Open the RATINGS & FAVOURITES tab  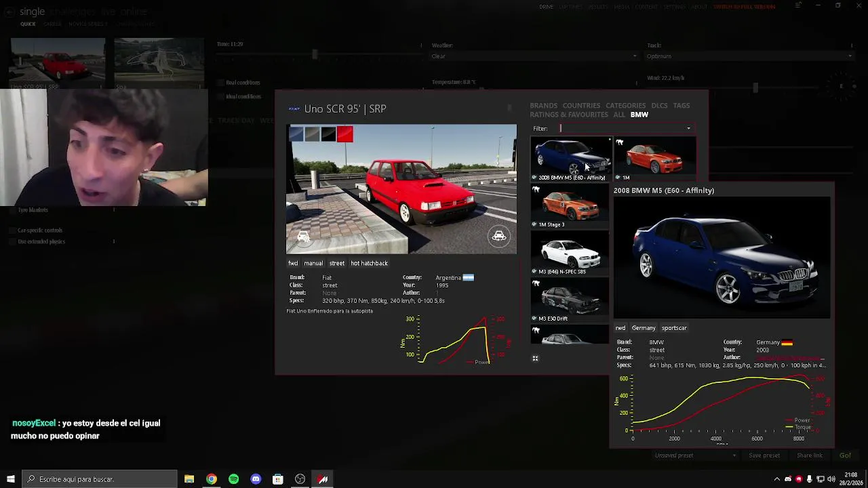coord(569,115)
